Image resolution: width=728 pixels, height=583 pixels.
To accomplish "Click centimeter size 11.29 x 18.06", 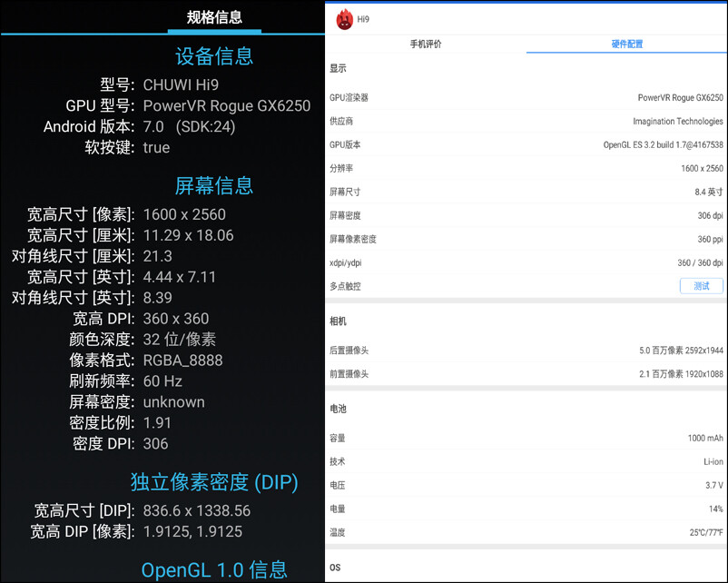I will coord(188,235).
